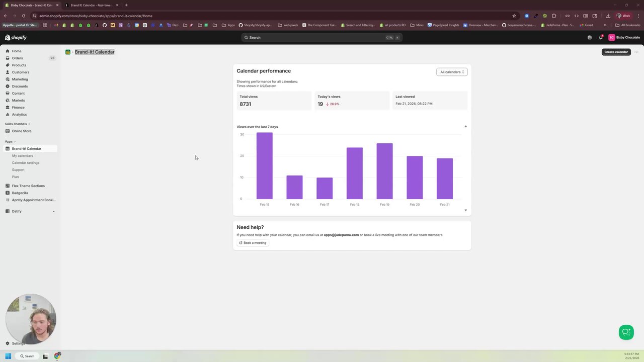This screenshot has width=644, height=362.
Task: Click the browser back arrow
Action: point(6,16)
